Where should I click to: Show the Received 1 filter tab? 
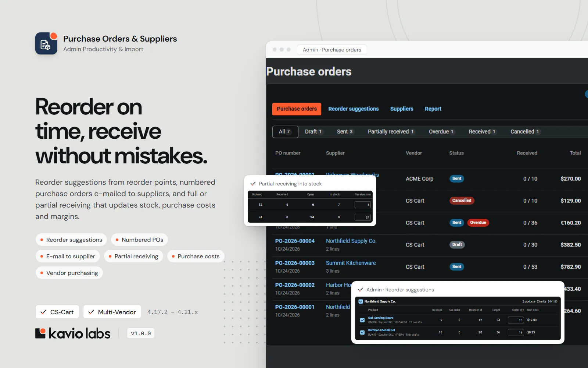(482, 132)
